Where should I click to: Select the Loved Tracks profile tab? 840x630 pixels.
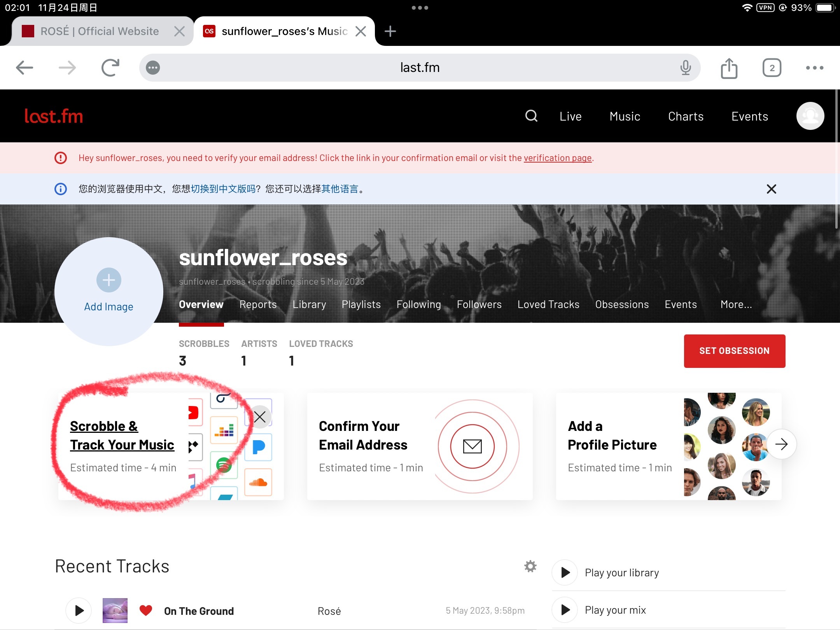click(x=548, y=304)
